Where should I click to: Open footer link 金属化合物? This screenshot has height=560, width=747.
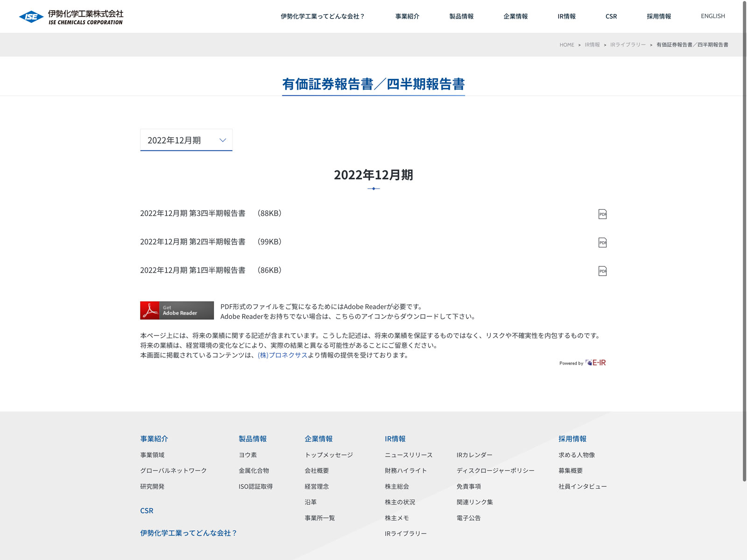254,470
